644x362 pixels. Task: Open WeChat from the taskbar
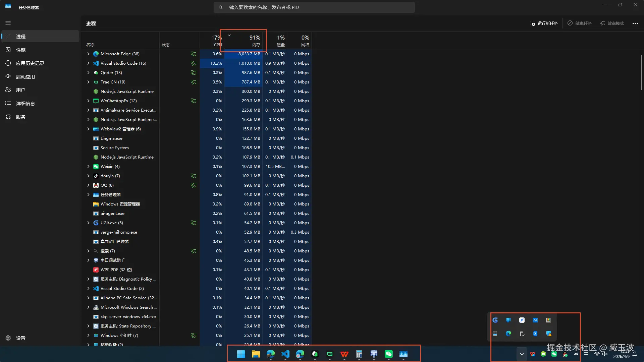click(x=388, y=354)
